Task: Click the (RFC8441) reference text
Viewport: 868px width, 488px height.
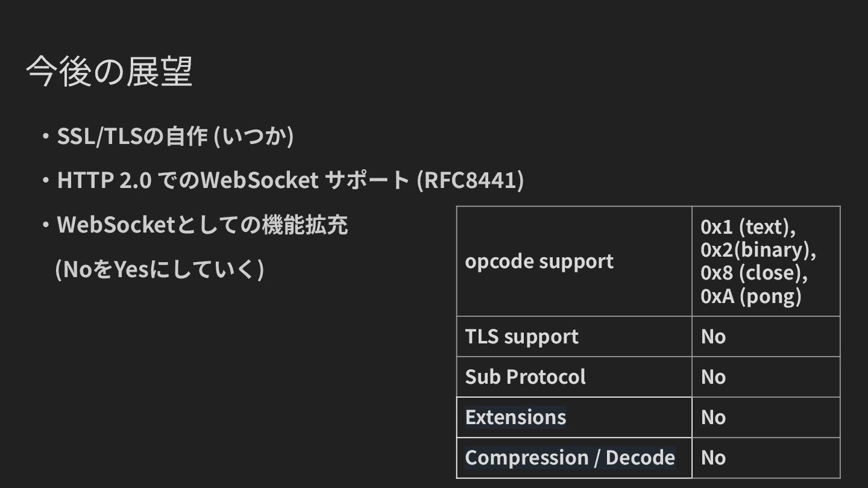Action: click(470, 180)
